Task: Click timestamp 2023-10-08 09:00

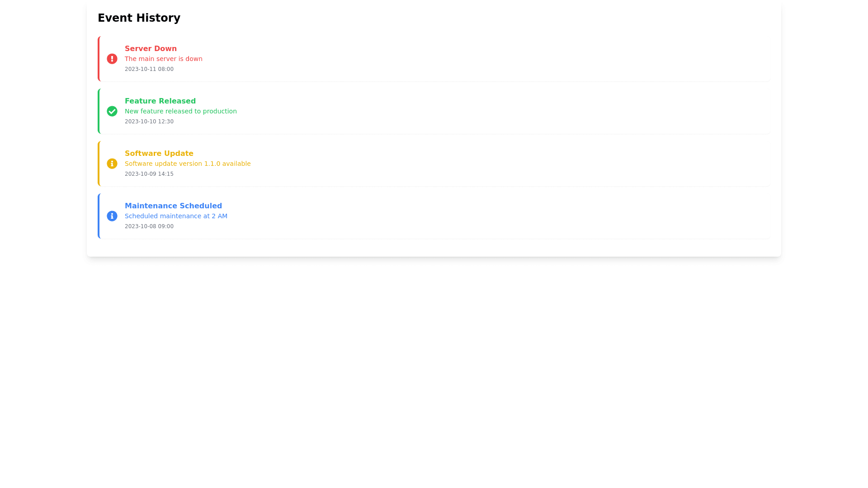Action: click(x=149, y=226)
